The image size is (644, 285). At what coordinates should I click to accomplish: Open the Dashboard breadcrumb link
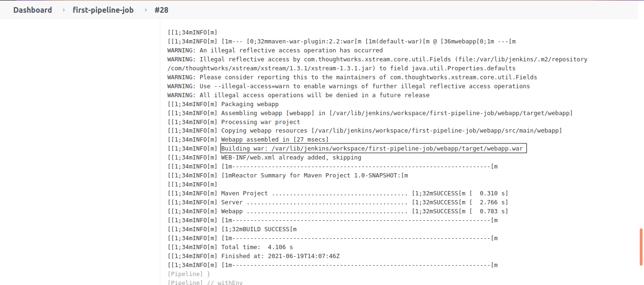pyautogui.click(x=33, y=10)
